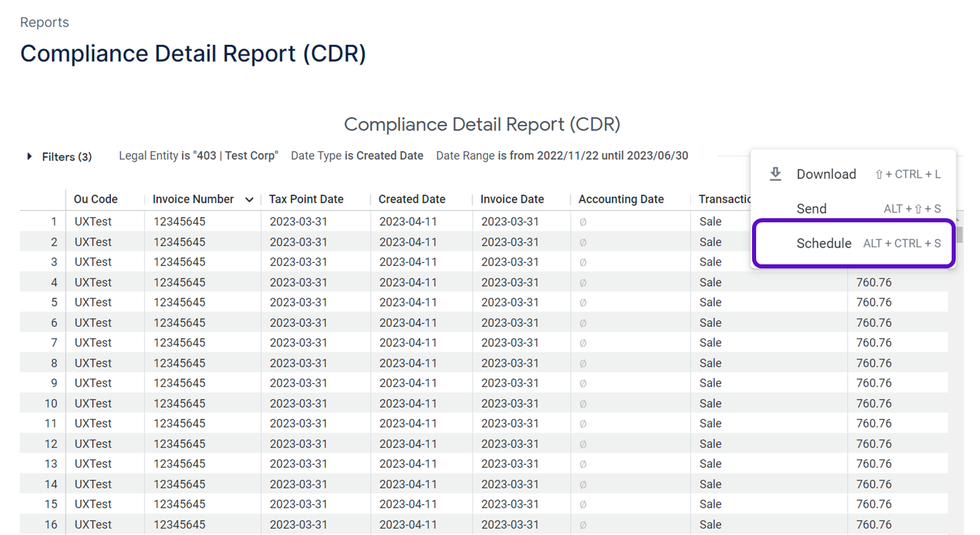Select Schedule from the menu
Image resolution: width=980 pixels, height=535 pixels.
(x=823, y=243)
